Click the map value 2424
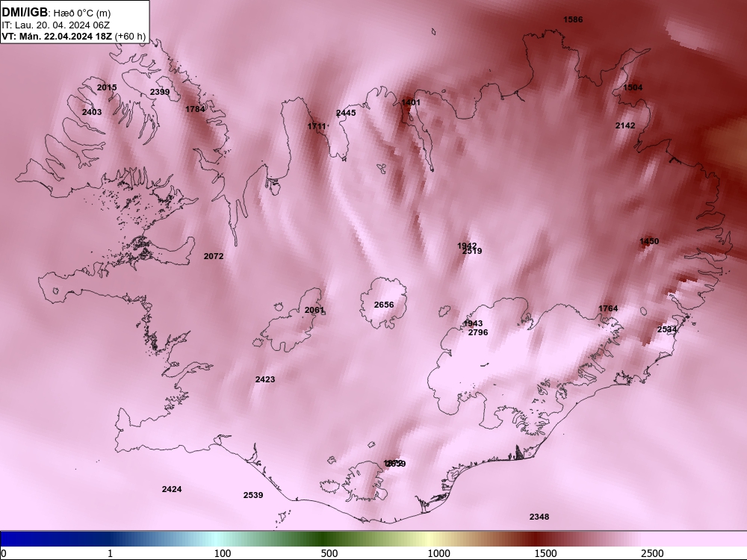 point(172,489)
